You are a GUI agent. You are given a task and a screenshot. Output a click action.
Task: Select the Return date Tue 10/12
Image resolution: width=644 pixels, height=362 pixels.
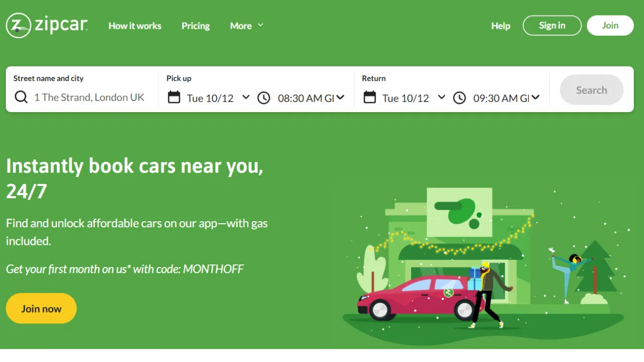pos(406,98)
